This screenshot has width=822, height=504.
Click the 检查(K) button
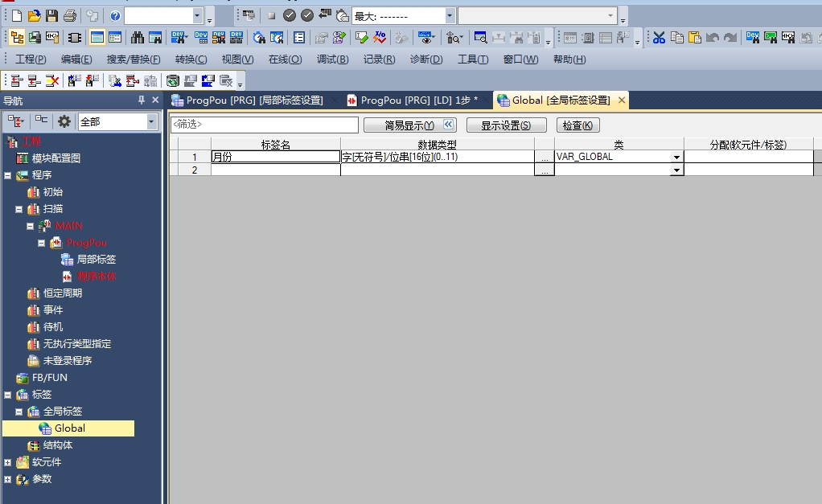click(x=577, y=125)
